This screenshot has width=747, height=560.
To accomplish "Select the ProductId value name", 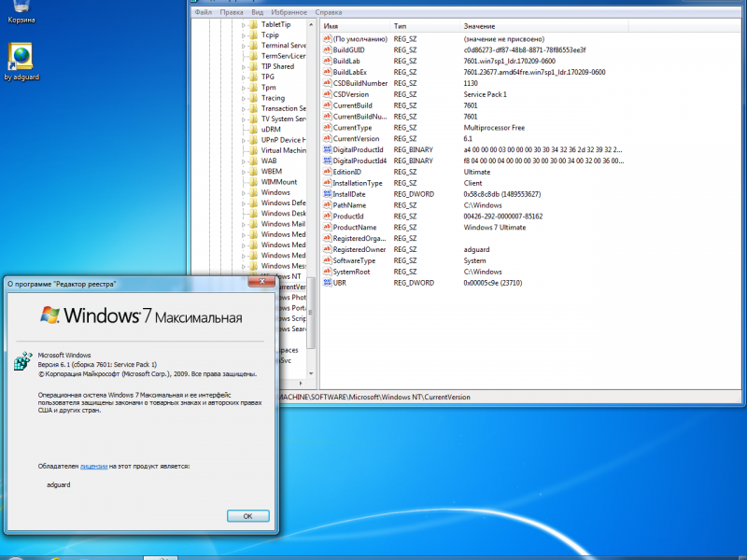I will pyautogui.click(x=347, y=217).
